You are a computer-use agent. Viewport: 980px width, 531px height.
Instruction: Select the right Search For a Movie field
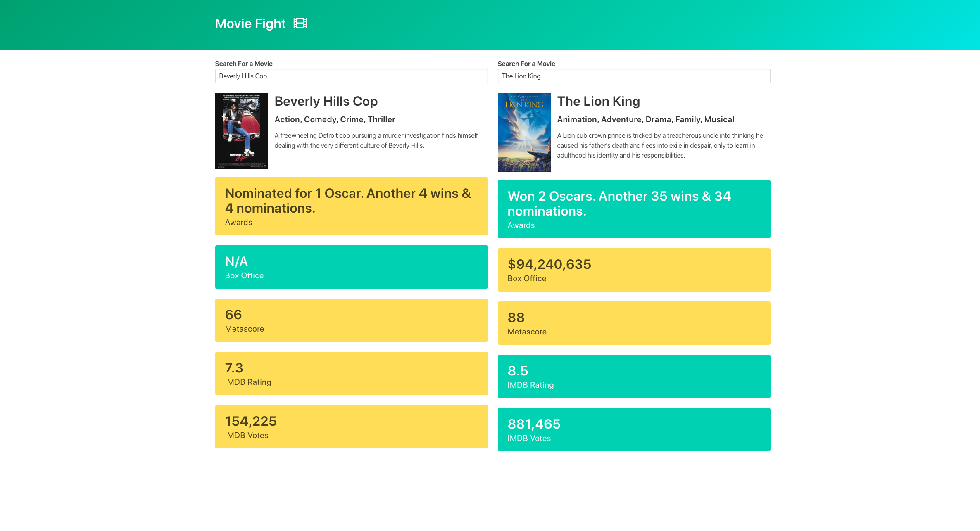[x=634, y=76]
